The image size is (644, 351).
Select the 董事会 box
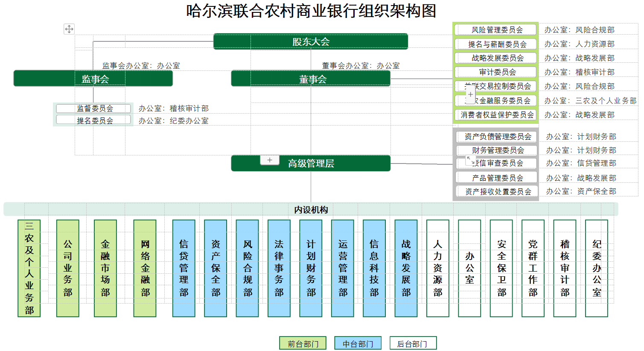tap(311, 79)
